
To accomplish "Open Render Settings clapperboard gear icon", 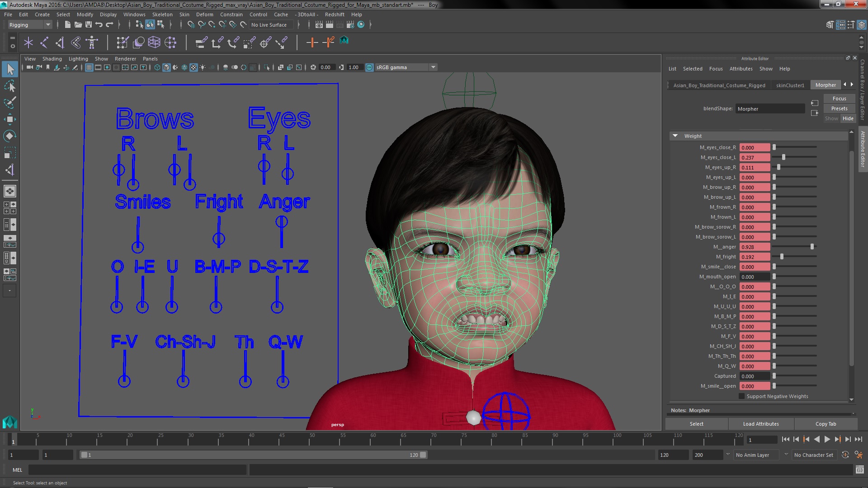I will 349,25.
